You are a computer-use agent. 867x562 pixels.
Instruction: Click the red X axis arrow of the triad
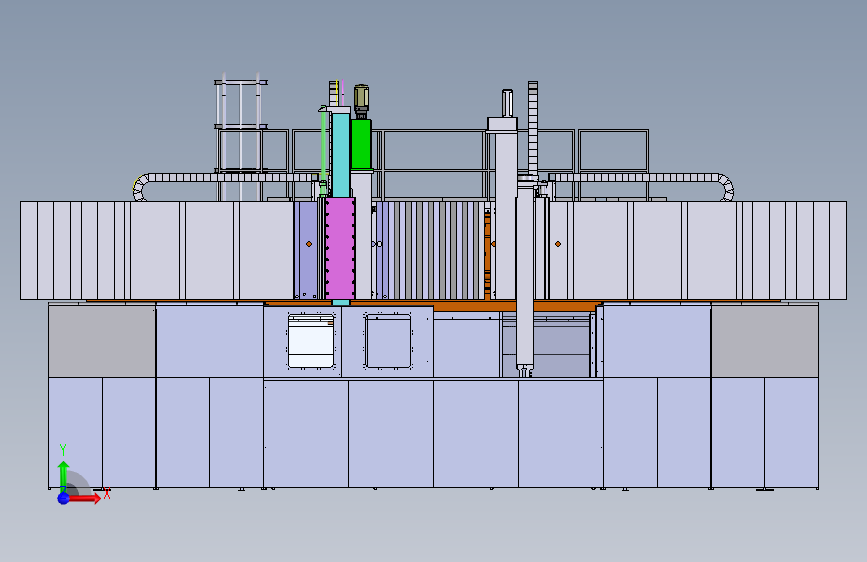point(86,498)
